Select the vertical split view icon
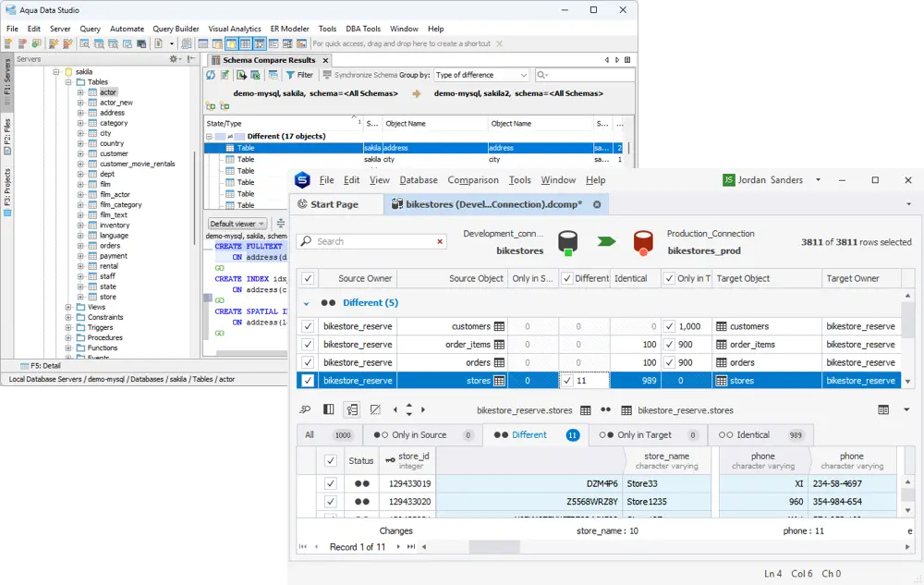The height and width of the screenshot is (585, 924). coord(329,409)
